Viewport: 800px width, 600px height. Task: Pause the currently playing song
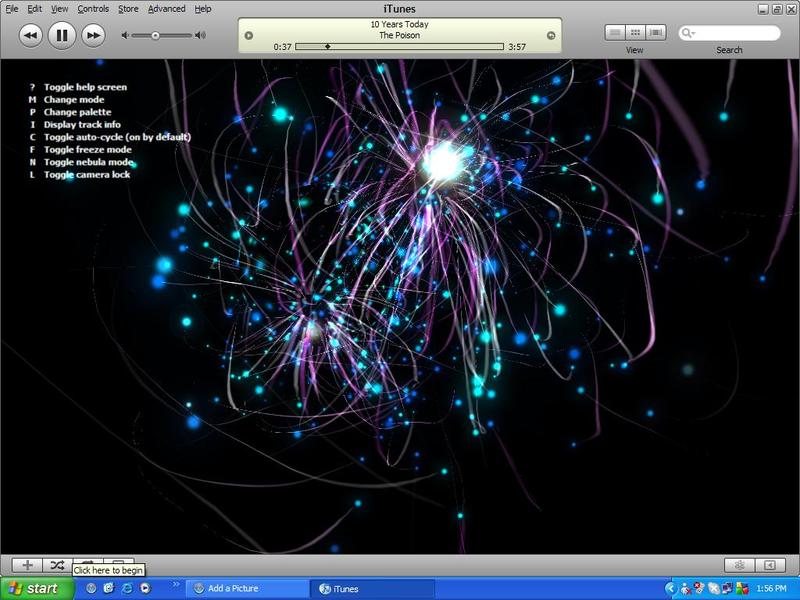[x=61, y=35]
